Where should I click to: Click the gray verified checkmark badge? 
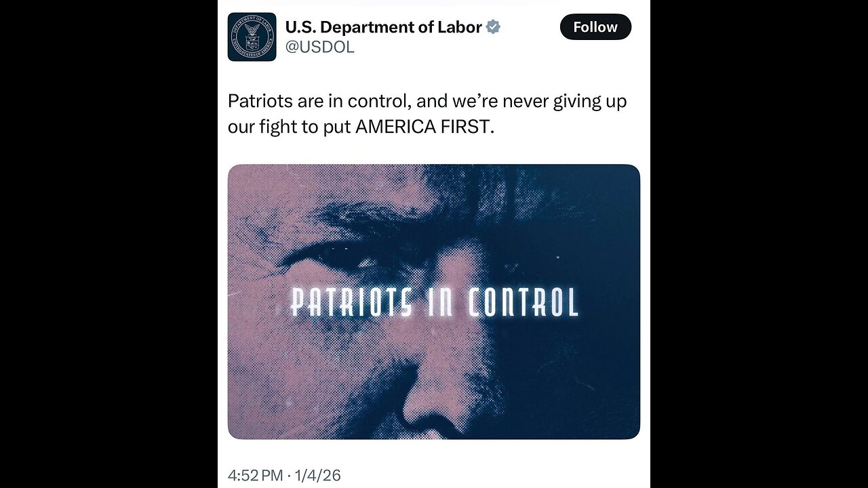(x=494, y=27)
